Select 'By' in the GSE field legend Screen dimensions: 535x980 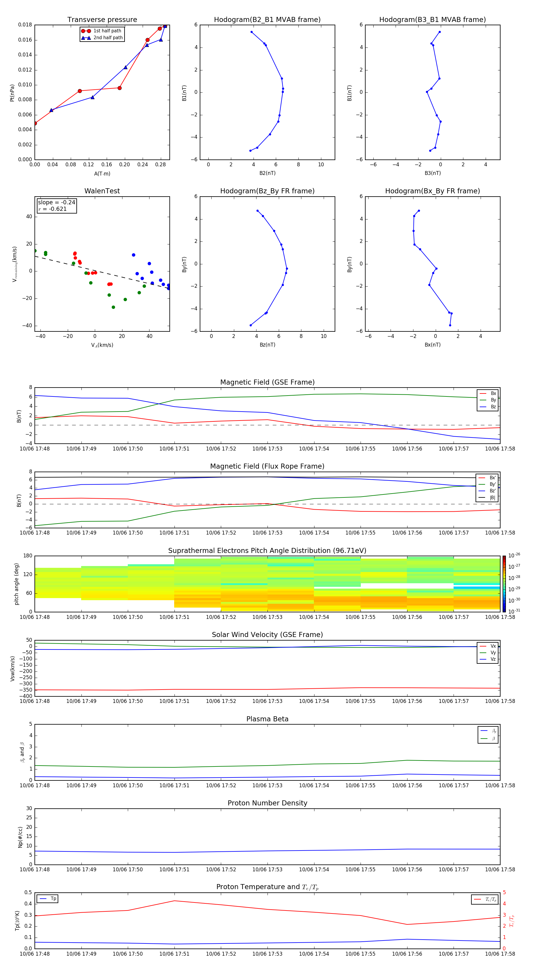pyautogui.click(x=488, y=400)
